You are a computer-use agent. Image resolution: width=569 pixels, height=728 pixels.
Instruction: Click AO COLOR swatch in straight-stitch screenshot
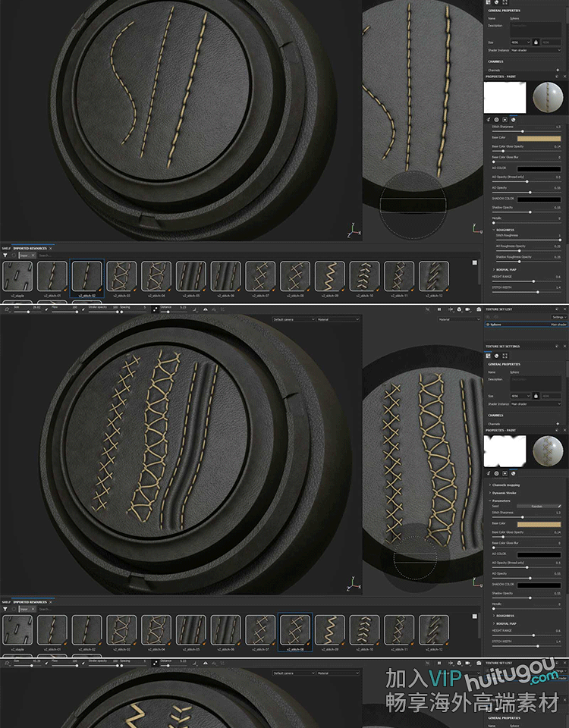coord(539,168)
